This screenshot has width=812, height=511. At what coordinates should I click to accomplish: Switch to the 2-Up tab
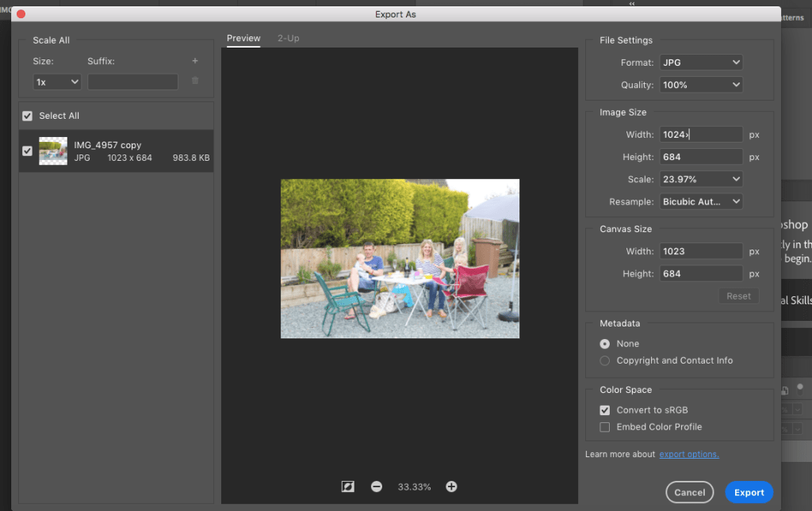[288, 38]
